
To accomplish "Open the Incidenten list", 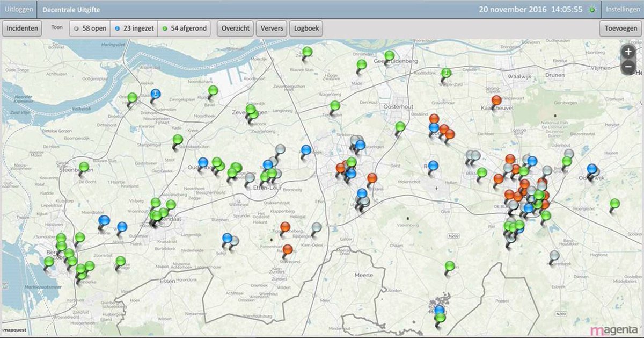I will 22,28.
